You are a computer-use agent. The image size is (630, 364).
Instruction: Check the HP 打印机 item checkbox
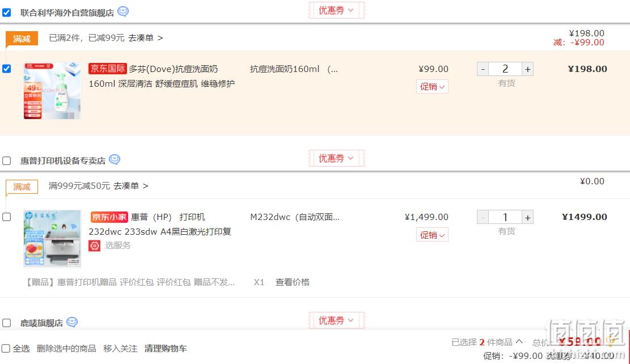coord(6,217)
